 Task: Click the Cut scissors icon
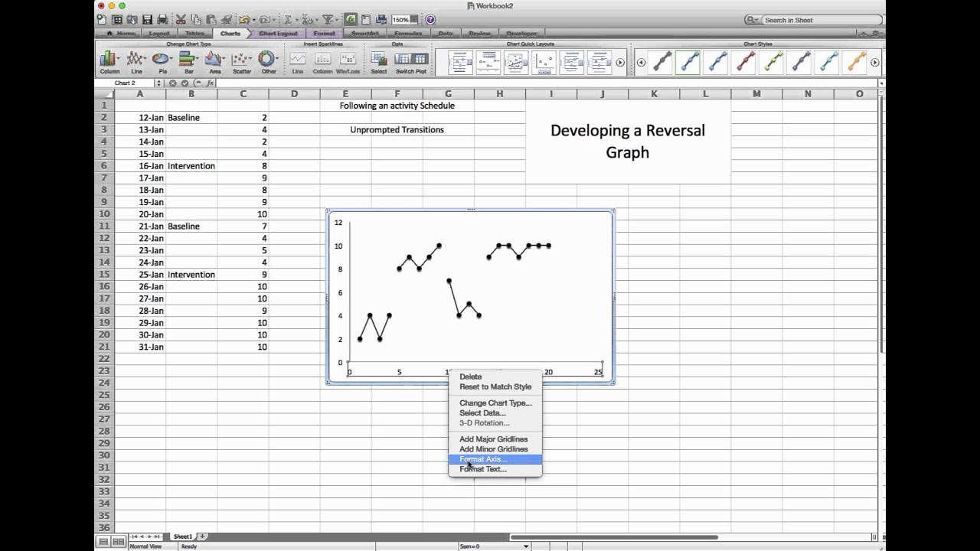181,20
